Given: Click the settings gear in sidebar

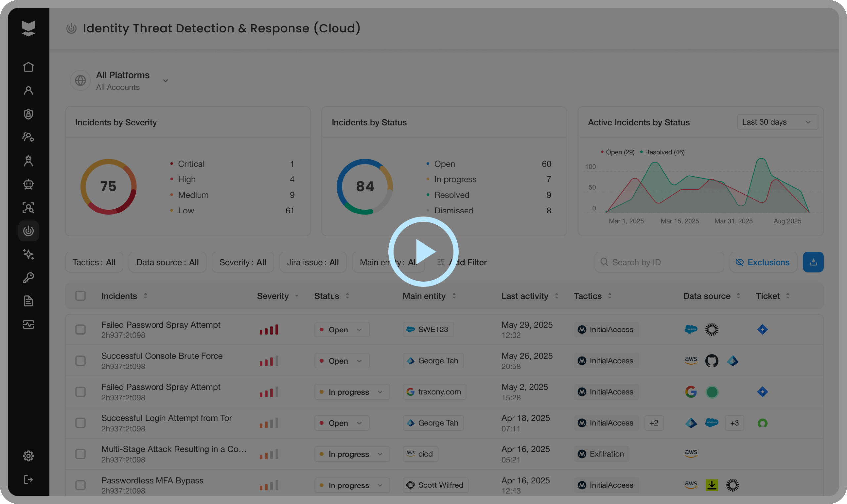Looking at the screenshot, I should [28, 456].
